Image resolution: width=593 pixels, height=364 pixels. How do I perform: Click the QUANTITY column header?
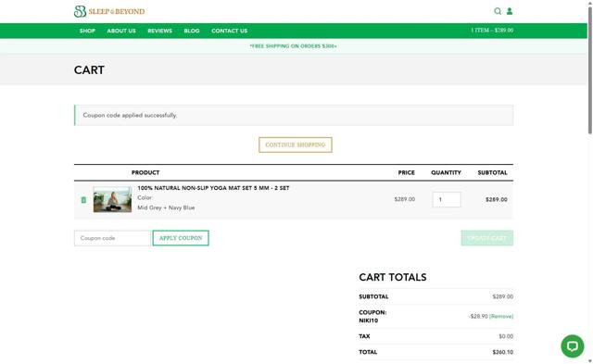(446, 173)
